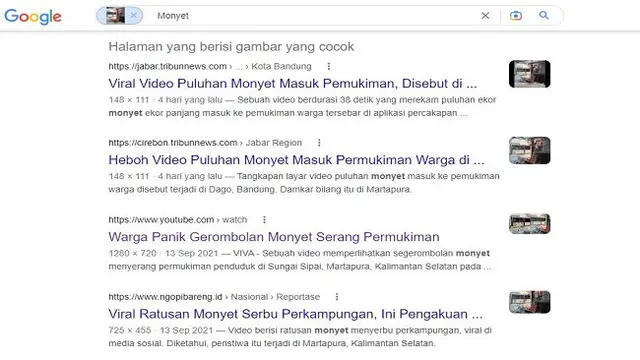Open thumbnail beside the jabar.tribunnews result
Screen dimensions: 640x360
click(529, 74)
